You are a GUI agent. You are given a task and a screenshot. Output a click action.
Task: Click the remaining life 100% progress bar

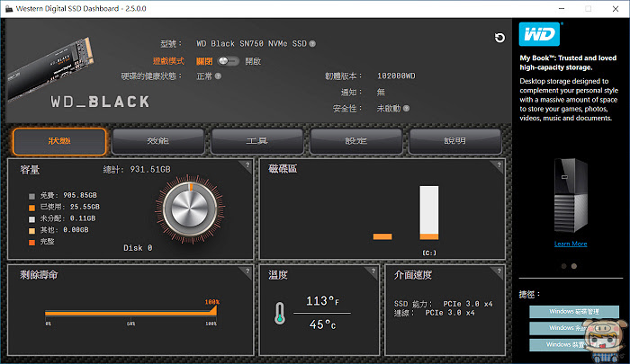tap(131, 312)
